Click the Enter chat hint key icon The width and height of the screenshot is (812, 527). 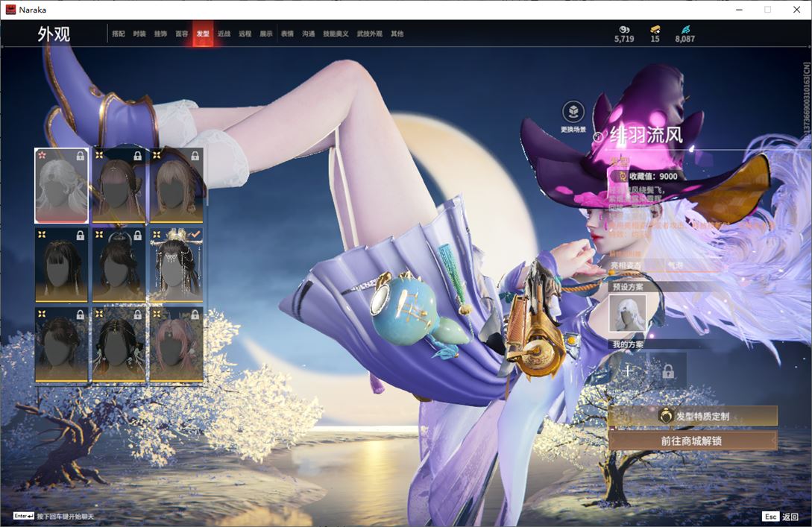[x=23, y=516]
